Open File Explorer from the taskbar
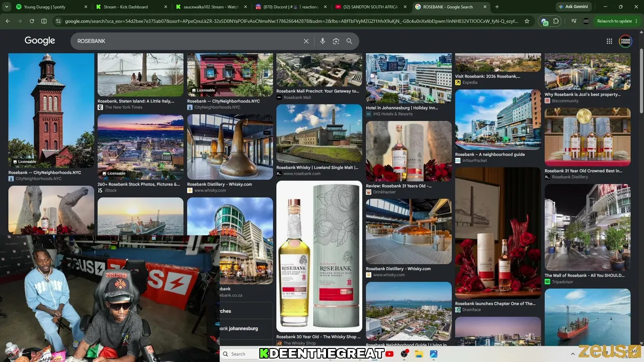This screenshot has width=644, height=362. click(419, 354)
